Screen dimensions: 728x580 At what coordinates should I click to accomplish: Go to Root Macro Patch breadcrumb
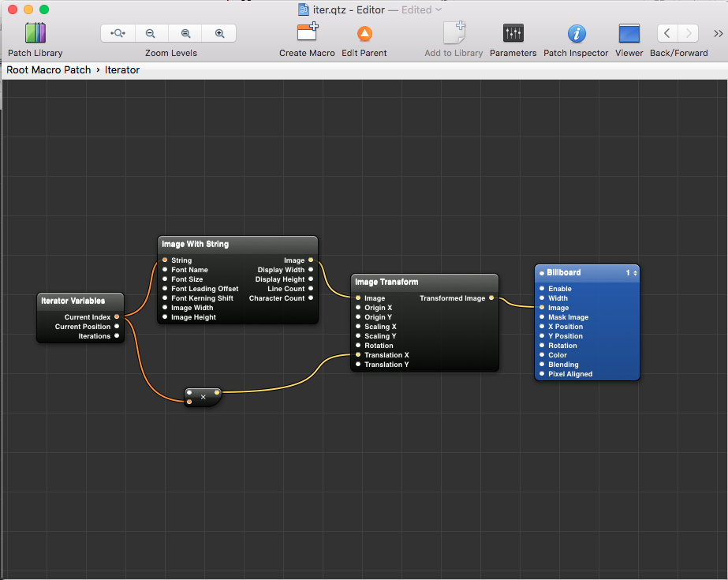(x=49, y=70)
